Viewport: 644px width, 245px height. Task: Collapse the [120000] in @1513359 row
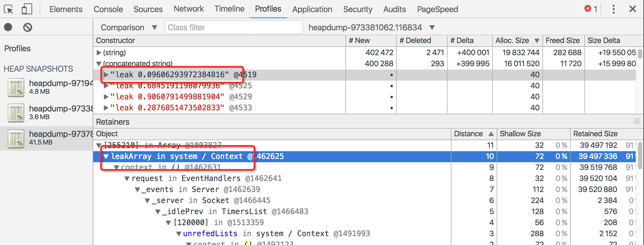coord(168,223)
